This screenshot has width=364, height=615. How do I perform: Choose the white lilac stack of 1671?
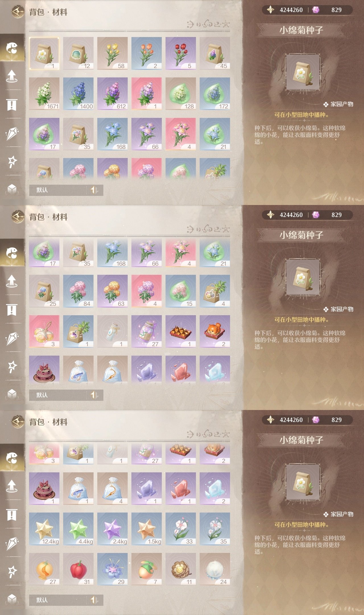pos(44,94)
